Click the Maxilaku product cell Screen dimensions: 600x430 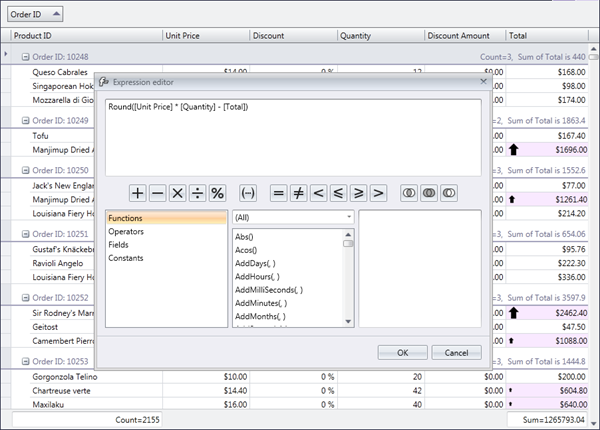96,404
